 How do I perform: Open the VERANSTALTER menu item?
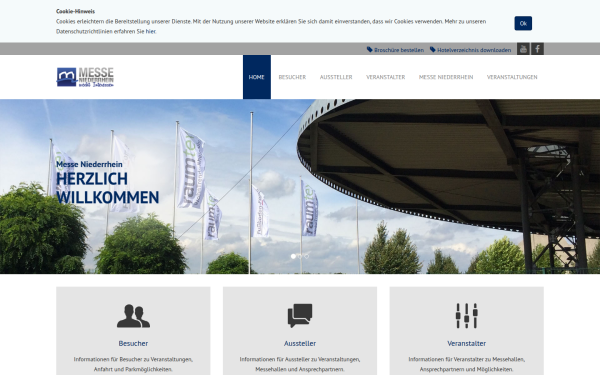click(385, 77)
